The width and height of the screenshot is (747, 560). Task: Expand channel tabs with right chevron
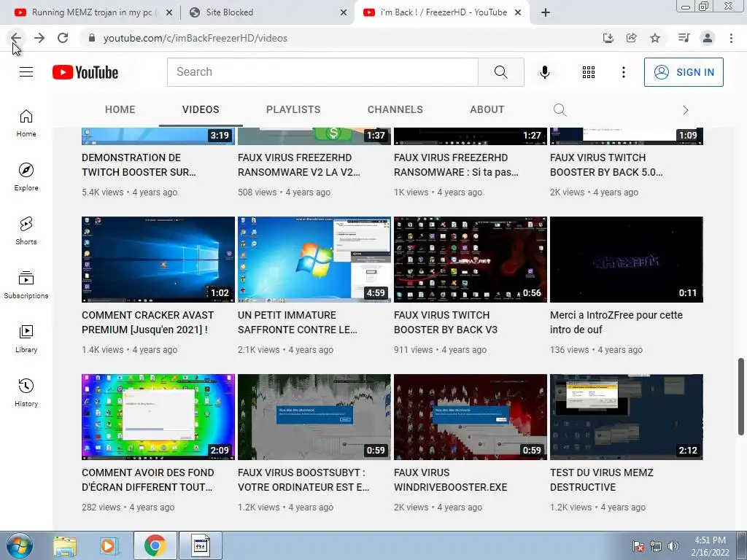pyautogui.click(x=686, y=110)
